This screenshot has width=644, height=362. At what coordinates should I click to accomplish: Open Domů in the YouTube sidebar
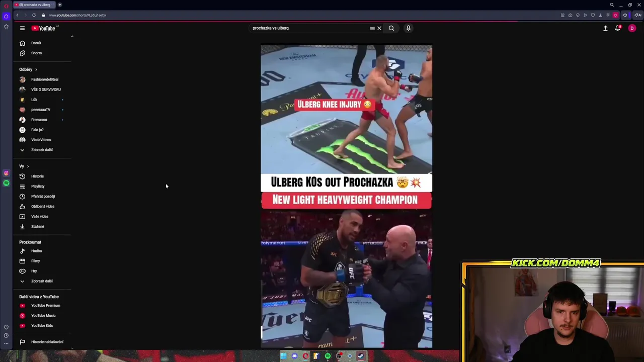43,43
